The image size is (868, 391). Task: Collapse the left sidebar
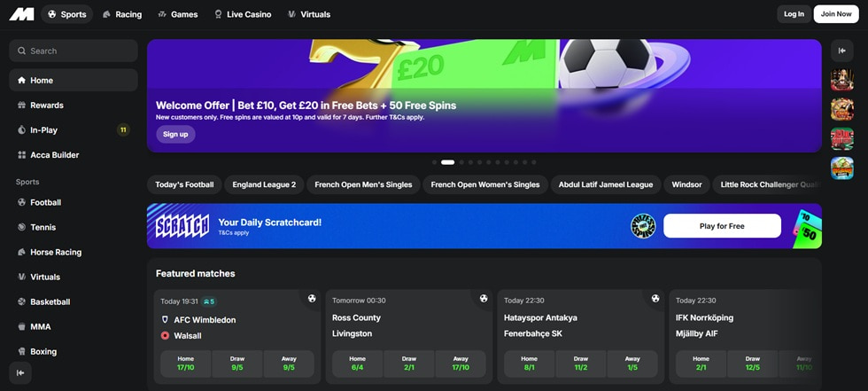(x=20, y=372)
